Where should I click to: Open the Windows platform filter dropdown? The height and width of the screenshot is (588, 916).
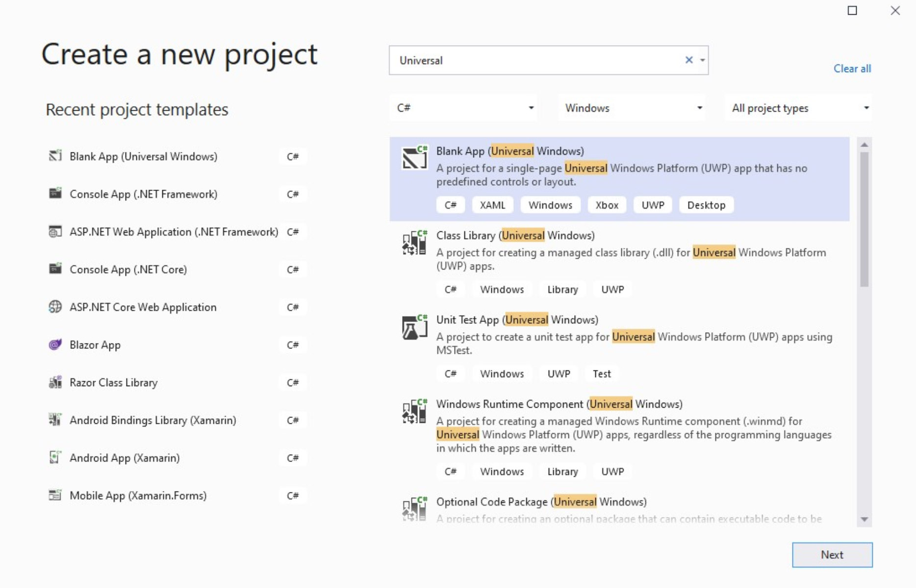[x=632, y=108]
